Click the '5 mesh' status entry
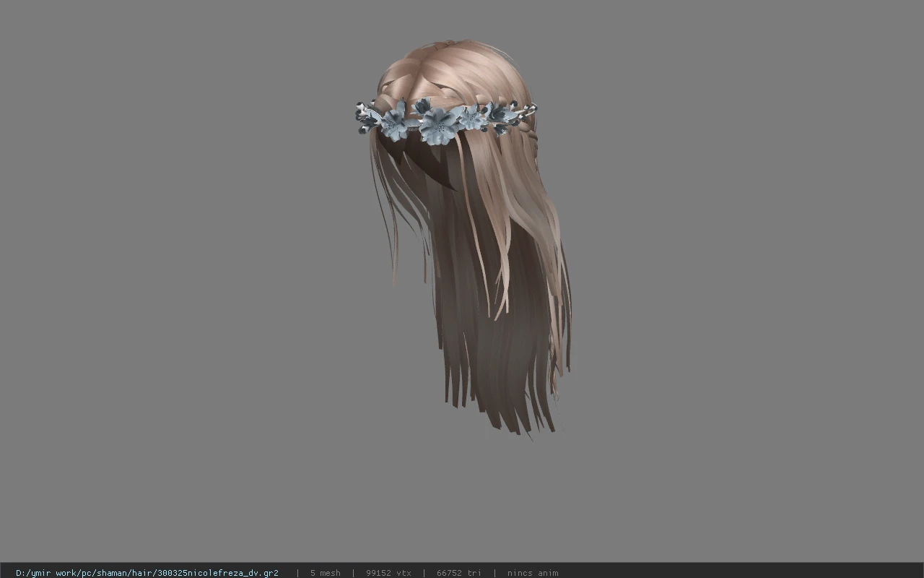This screenshot has width=924, height=578. click(325, 573)
